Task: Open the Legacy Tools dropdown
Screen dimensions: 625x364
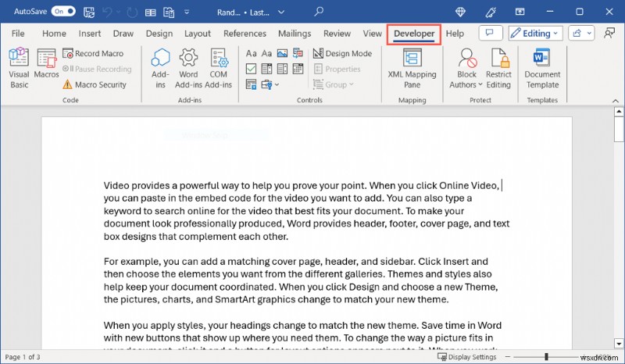Action: (x=270, y=84)
